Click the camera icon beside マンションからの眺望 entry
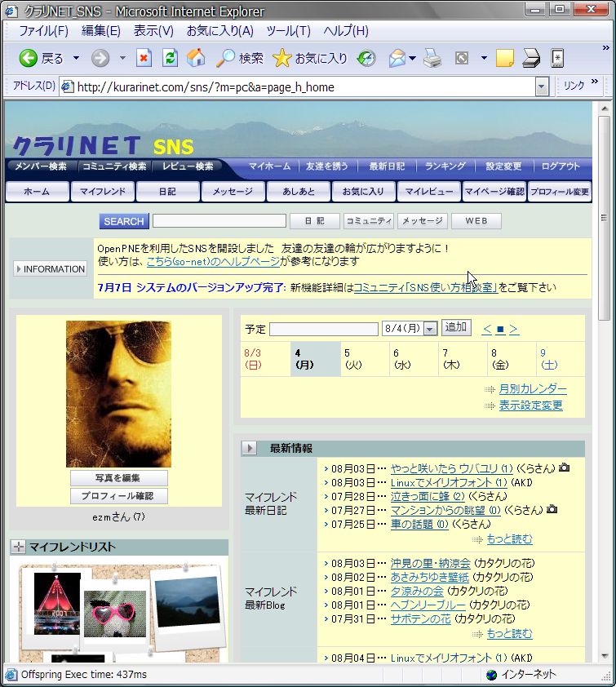 (x=552, y=510)
